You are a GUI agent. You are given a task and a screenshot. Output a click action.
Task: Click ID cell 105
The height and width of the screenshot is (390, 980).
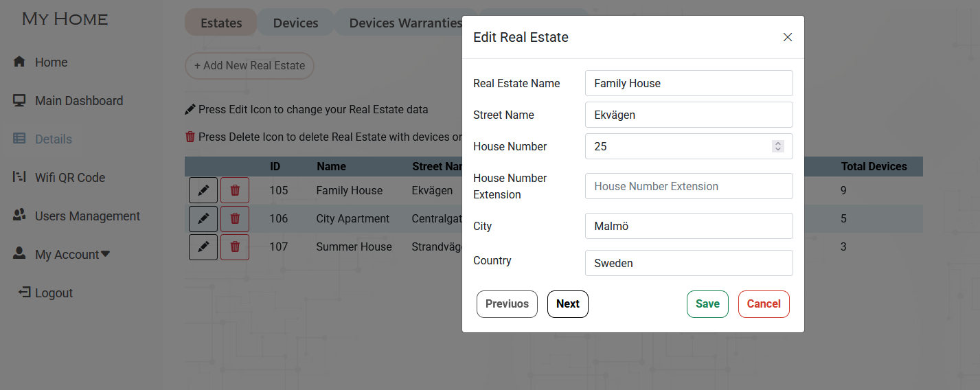pos(278,190)
